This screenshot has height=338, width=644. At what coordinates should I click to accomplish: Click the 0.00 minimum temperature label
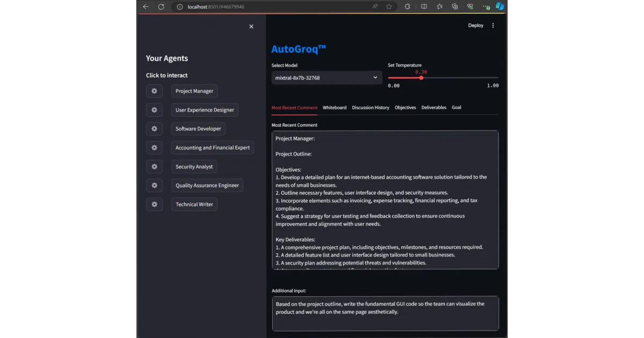(x=393, y=86)
